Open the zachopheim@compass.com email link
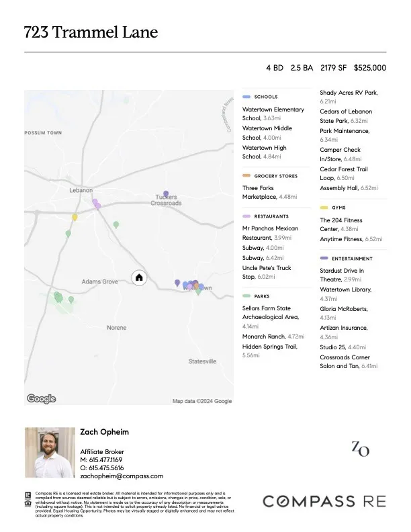411x532 pixels. click(x=122, y=476)
